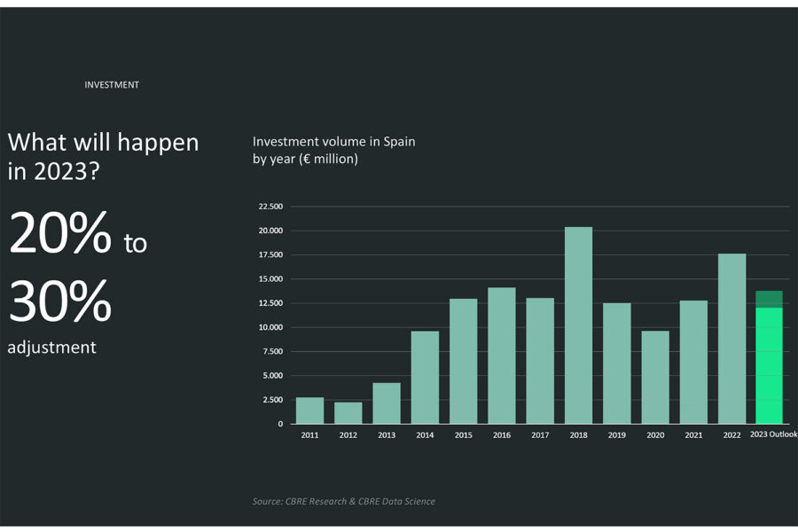798x532 pixels.
Task: Click the 12.500 y-axis value
Action: [x=270, y=303]
